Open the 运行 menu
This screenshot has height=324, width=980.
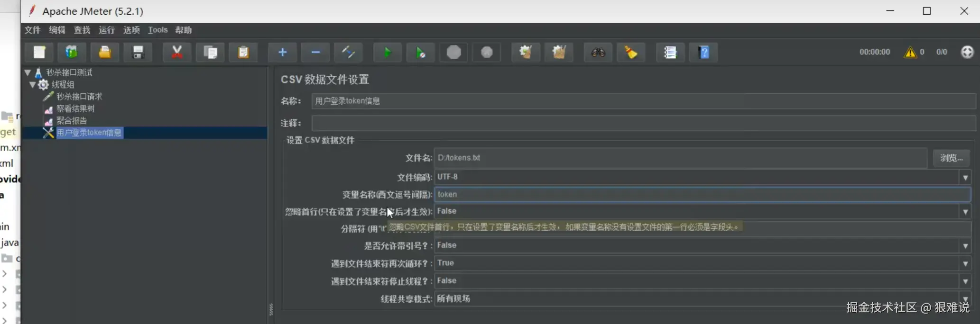pos(107,30)
